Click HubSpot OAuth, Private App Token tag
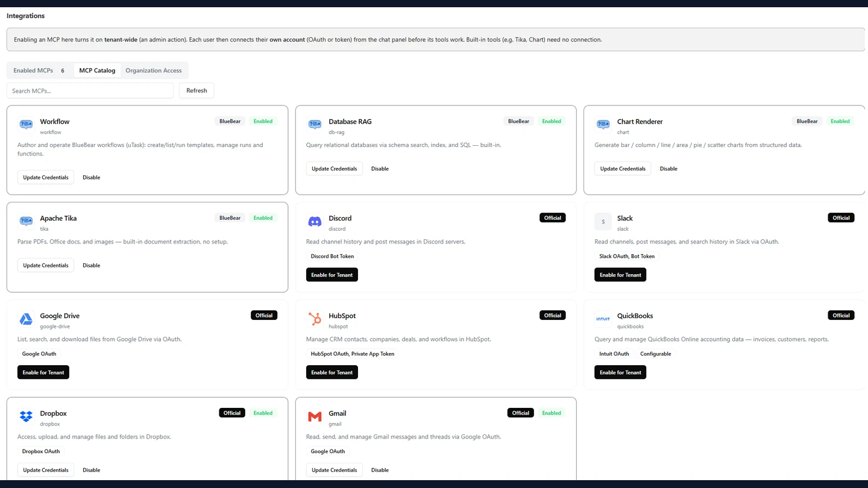 tap(353, 354)
